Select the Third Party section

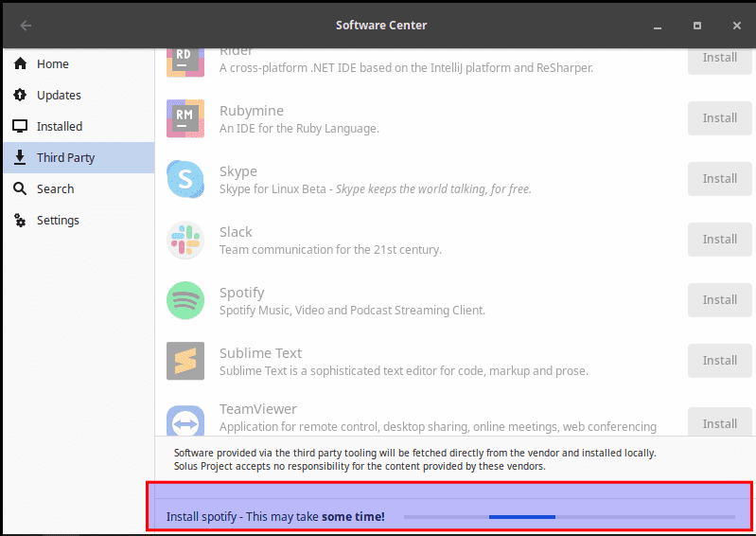[79, 158]
